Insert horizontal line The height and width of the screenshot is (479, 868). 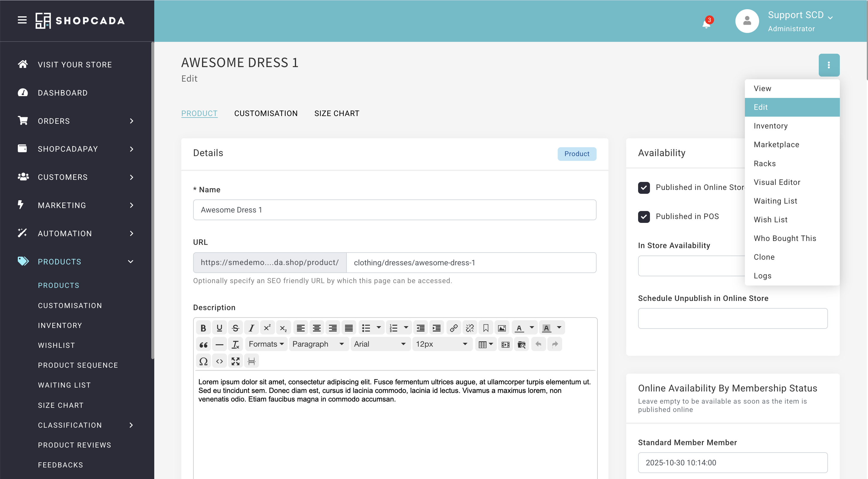pos(219,344)
